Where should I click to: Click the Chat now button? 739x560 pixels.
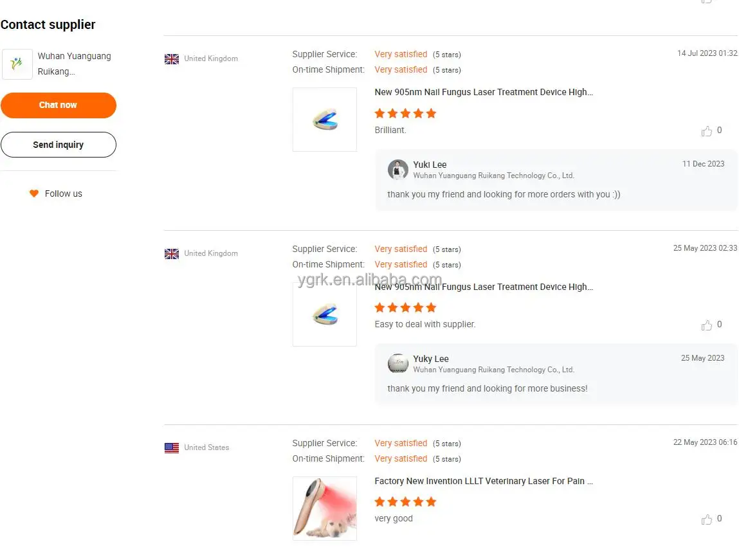[58, 105]
